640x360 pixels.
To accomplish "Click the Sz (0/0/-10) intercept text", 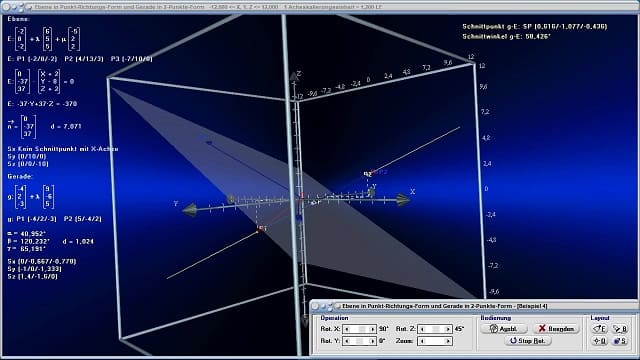I will (28, 164).
